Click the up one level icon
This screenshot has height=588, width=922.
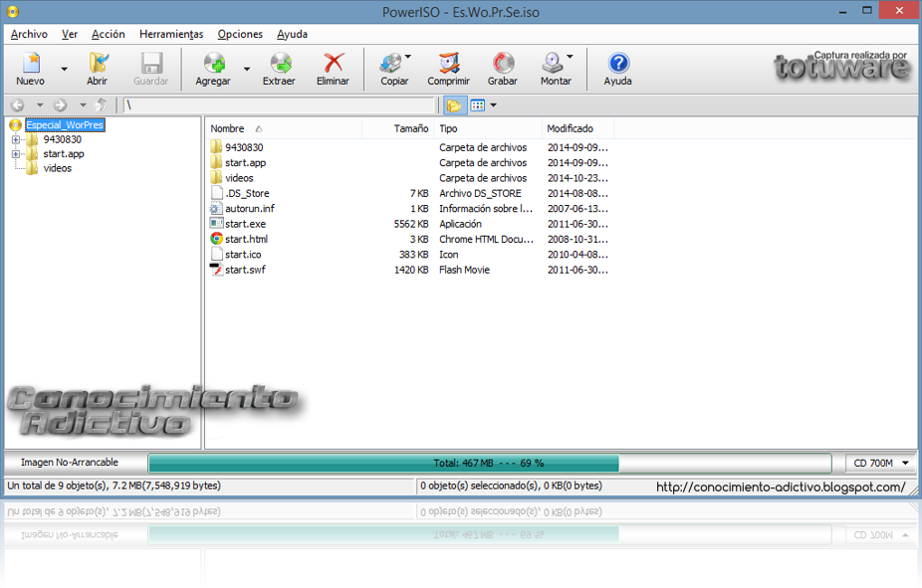pos(102,105)
